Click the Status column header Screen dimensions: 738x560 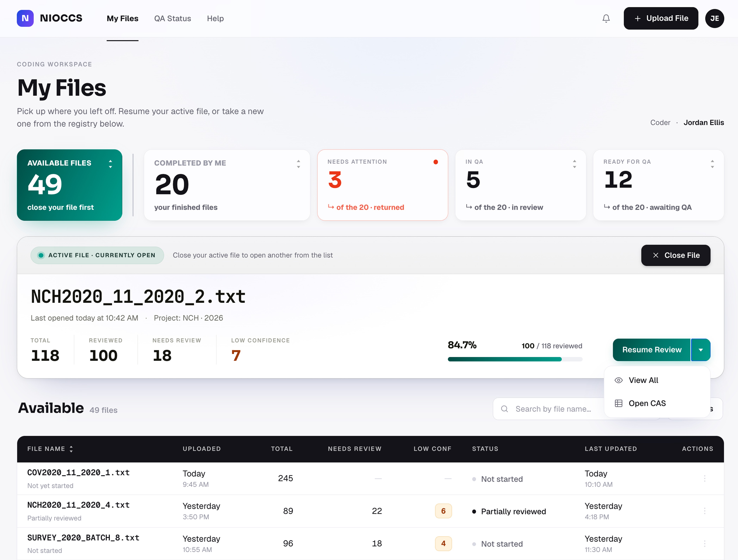coord(485,449)
